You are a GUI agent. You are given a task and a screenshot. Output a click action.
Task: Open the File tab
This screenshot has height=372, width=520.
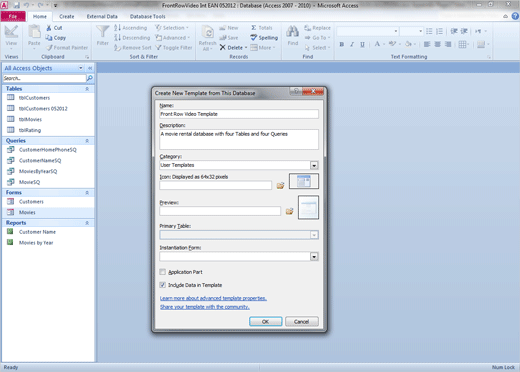coord(13,16)
